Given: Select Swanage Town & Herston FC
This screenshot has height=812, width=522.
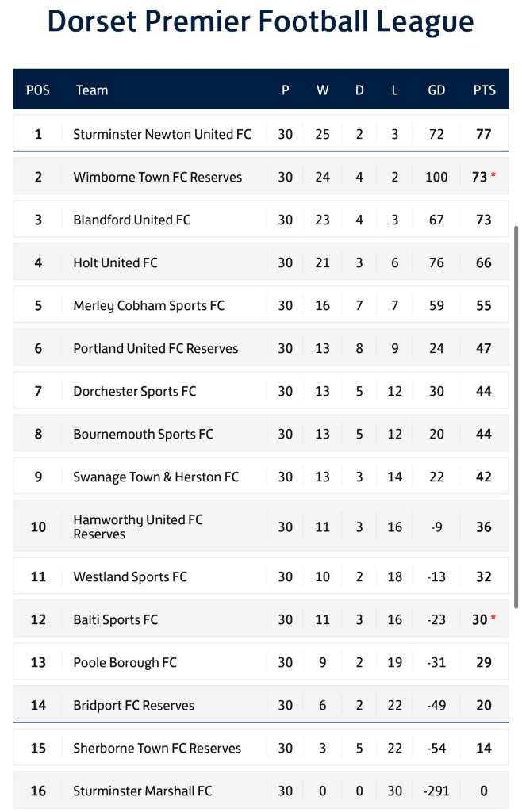Looking at the screenshot, I should (155, 477).
